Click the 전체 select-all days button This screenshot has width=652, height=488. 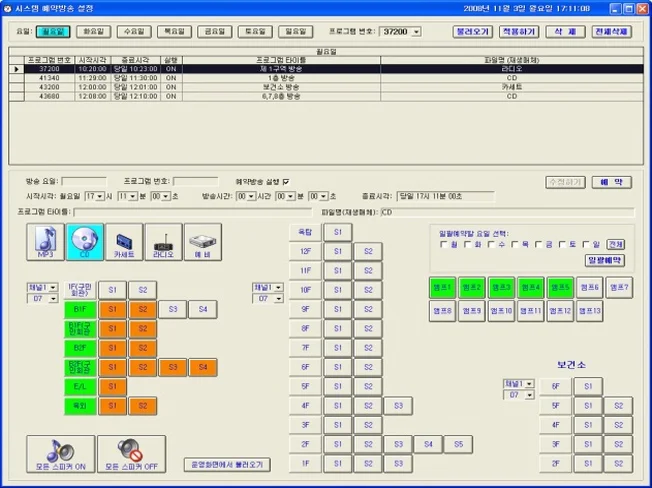pos(615,244)
